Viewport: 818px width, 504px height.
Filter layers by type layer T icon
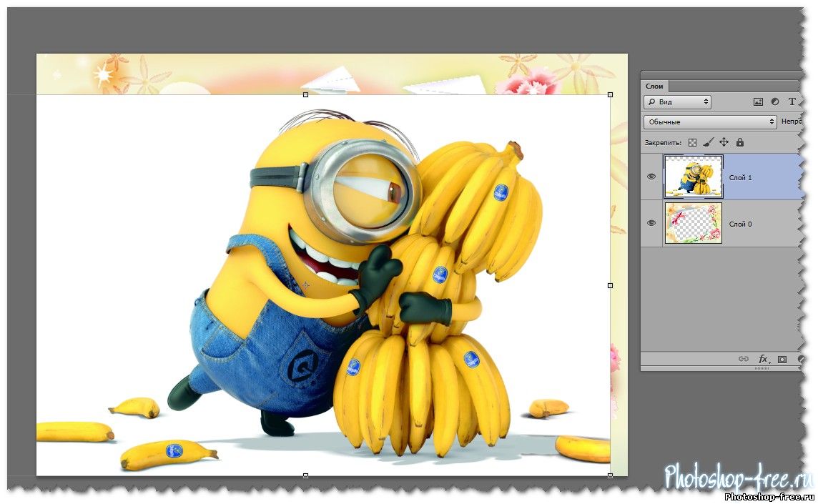[792, 102]
